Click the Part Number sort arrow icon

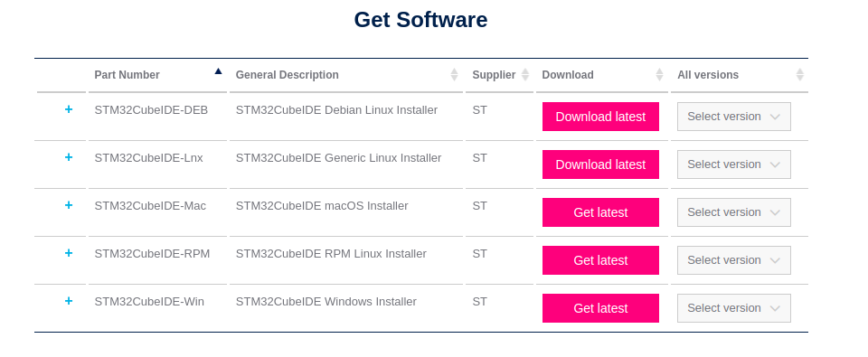[218, 70]
